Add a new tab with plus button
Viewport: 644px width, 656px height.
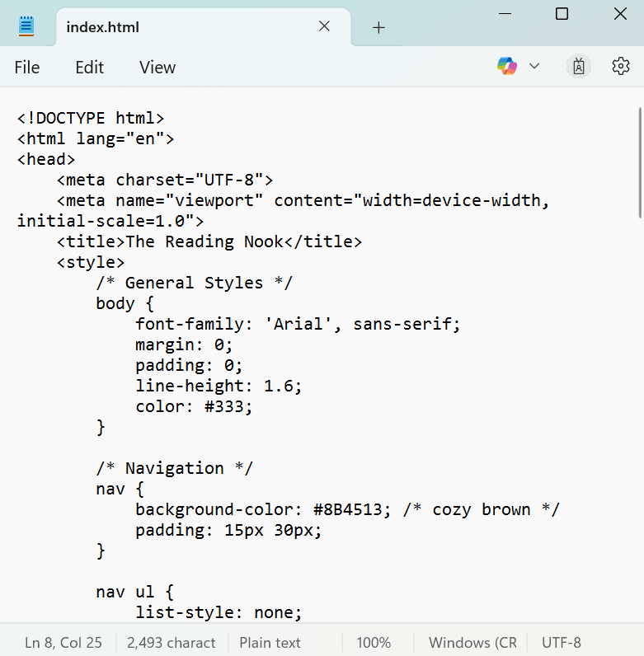pos(378,28)
